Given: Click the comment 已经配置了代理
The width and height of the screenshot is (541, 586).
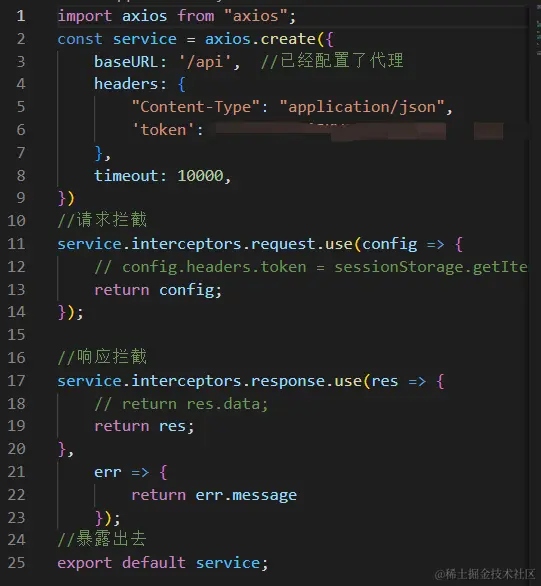Looking at the screenshot, I should tap(332, 61).
